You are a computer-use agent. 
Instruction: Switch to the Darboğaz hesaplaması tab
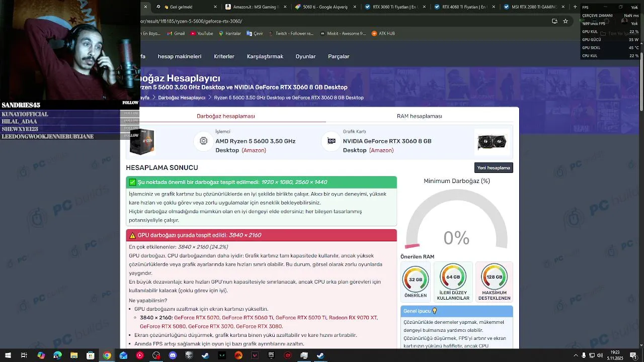tap(225, 116)
